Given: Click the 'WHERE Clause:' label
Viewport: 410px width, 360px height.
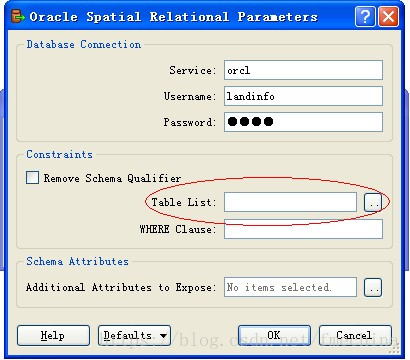Looking at the screenshot, I should (x=178, y=229).
